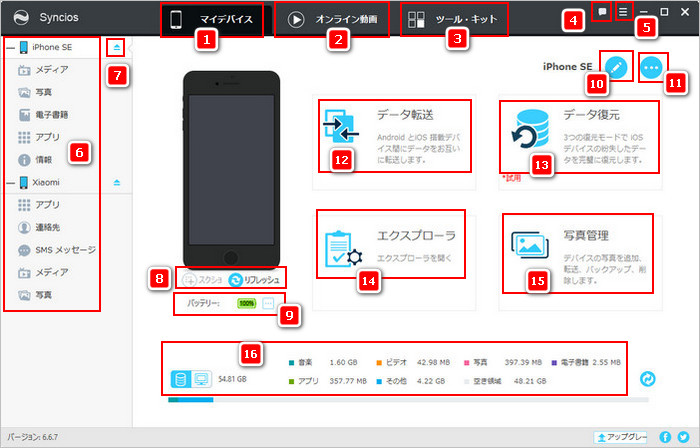Collapse the Xiaomi tree node

10,183
